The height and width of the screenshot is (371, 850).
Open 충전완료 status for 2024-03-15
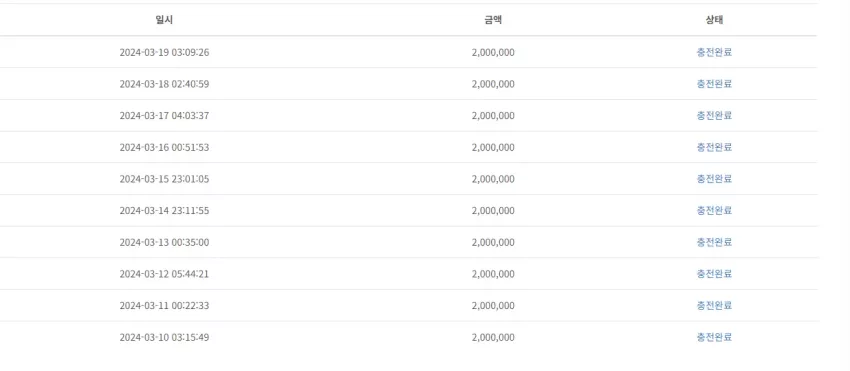click(714, 179)
